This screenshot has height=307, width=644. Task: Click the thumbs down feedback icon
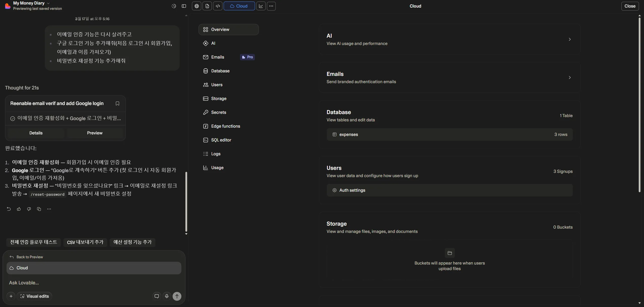(x=29, y=209)
